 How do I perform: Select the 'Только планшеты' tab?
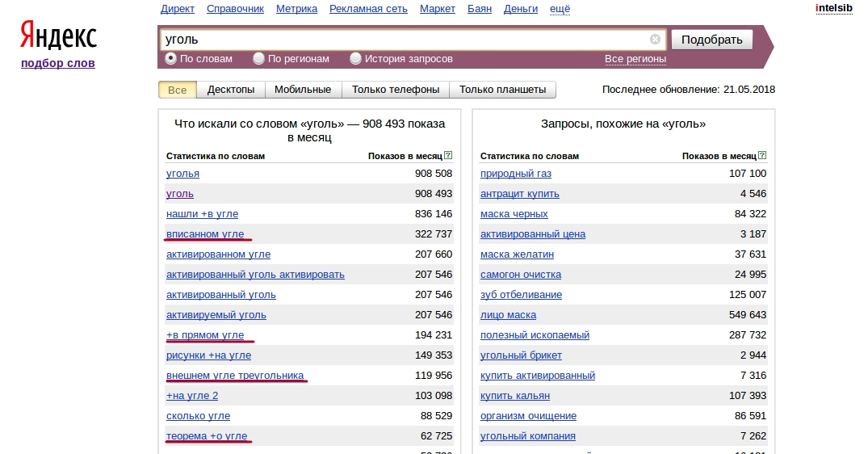(502, 90)
